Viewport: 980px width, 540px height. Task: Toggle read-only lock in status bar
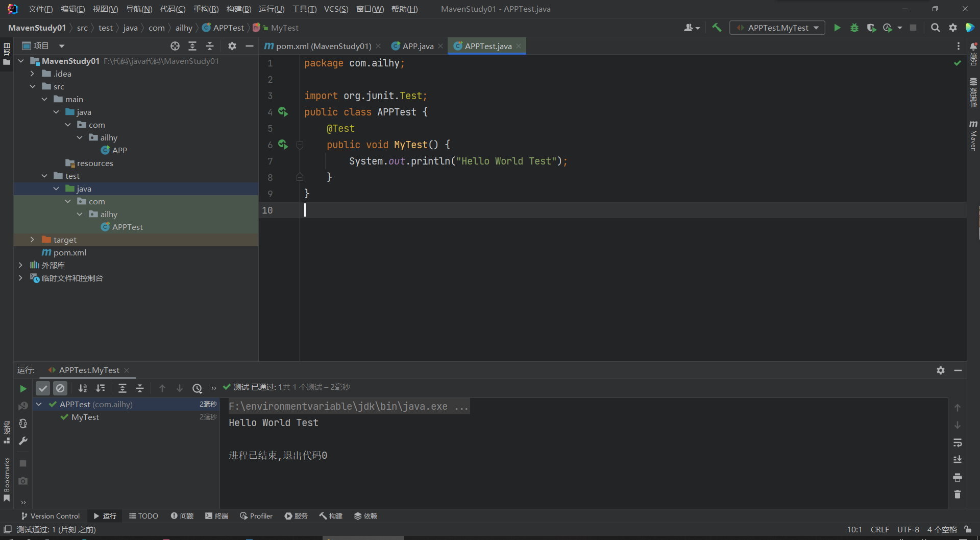click(x=968, y=529)
